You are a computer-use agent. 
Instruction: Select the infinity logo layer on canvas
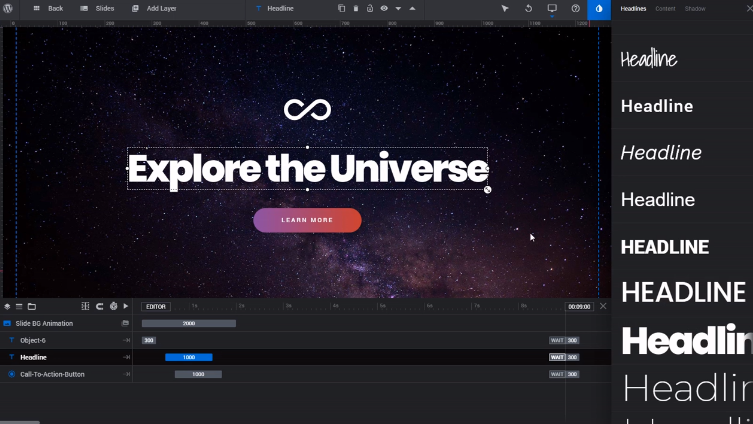(x=307, y=109)
